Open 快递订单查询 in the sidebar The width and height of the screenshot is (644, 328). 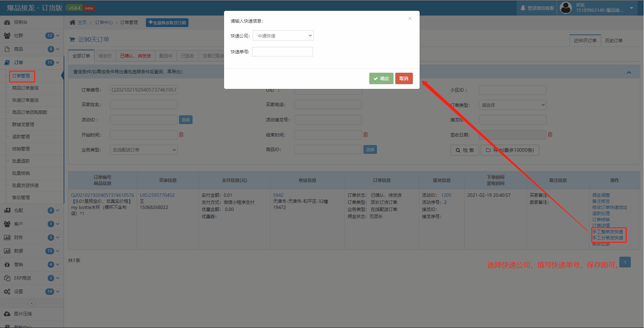pyautogui.click(x=25, y=100)
